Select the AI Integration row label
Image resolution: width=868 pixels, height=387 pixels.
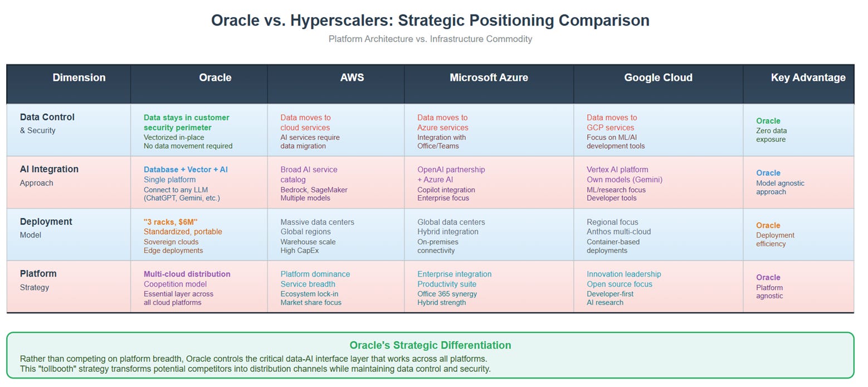click(x=49, y=176)
